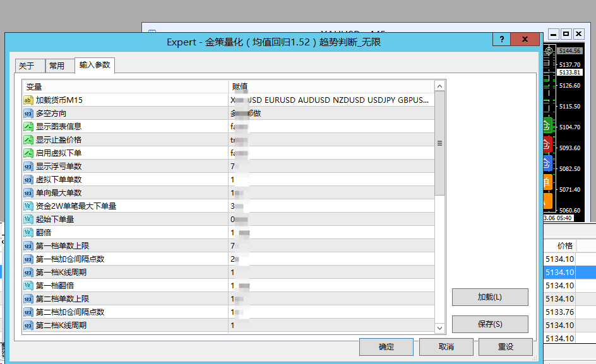Select the 起始下单量 value cell
The image size is (596, 364).
[x=331, y=220]
